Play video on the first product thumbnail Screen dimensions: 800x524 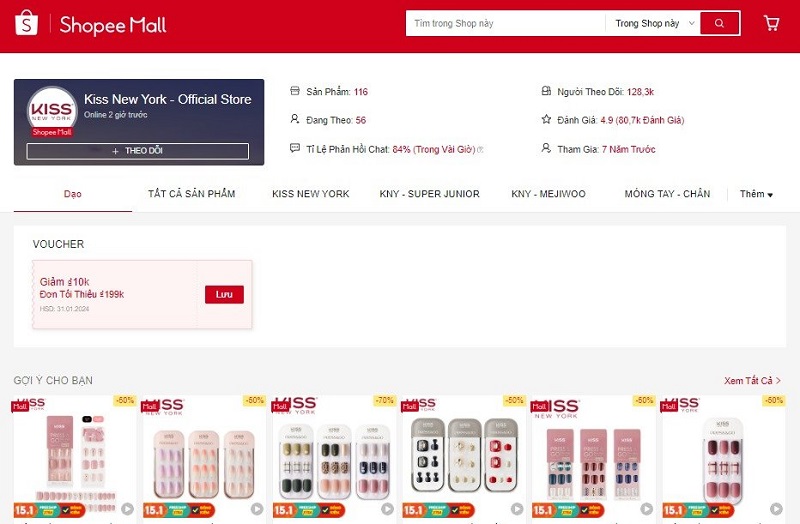(127, 509)
